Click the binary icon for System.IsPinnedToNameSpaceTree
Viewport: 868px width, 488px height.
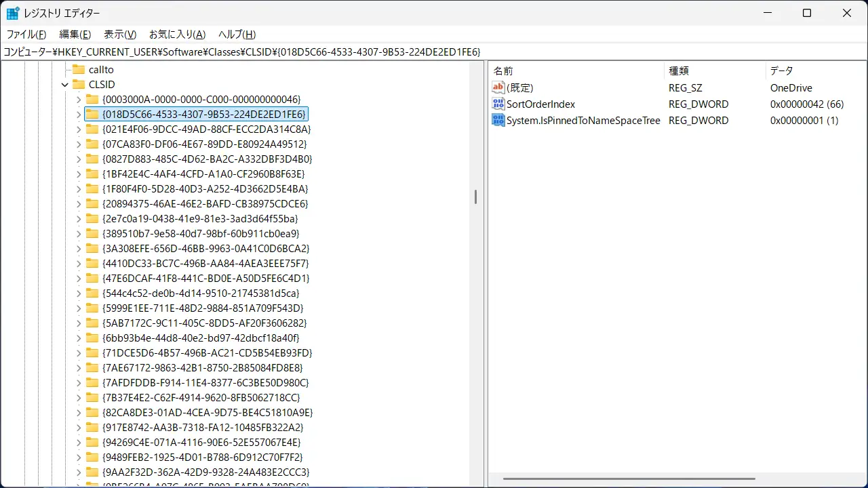pos(498,120)
